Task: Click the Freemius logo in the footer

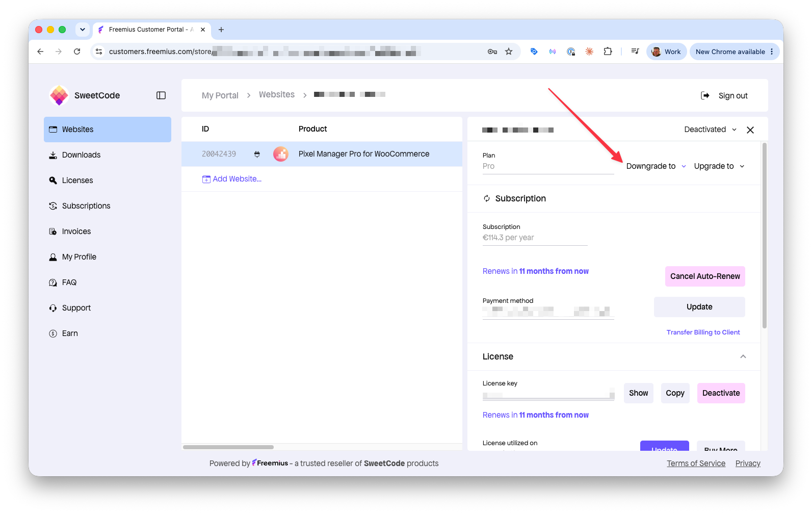Action: (x=270, y=463)
